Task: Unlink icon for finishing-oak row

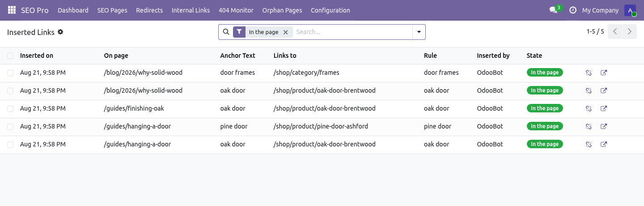Action: (589, 108)
